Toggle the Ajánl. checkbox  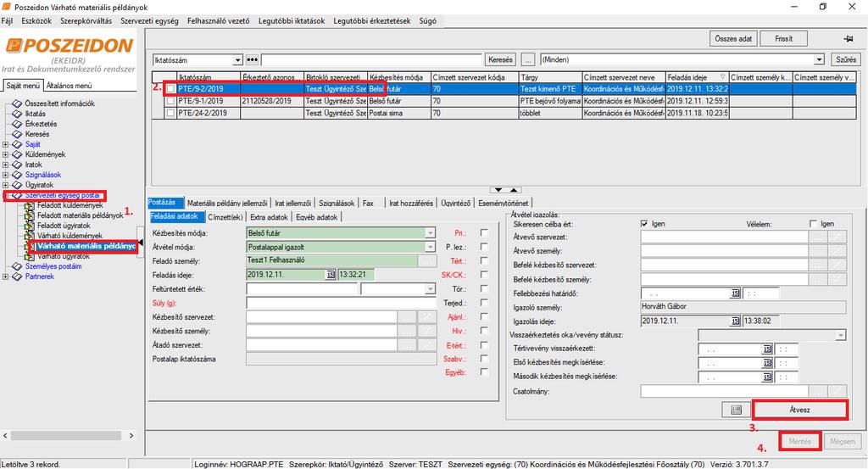(484, 316)
